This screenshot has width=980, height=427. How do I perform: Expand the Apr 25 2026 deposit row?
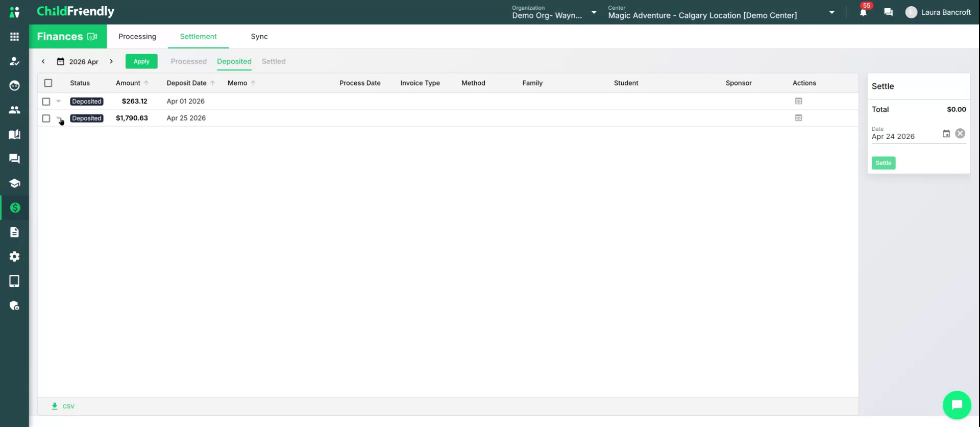[x=59, y=118]
